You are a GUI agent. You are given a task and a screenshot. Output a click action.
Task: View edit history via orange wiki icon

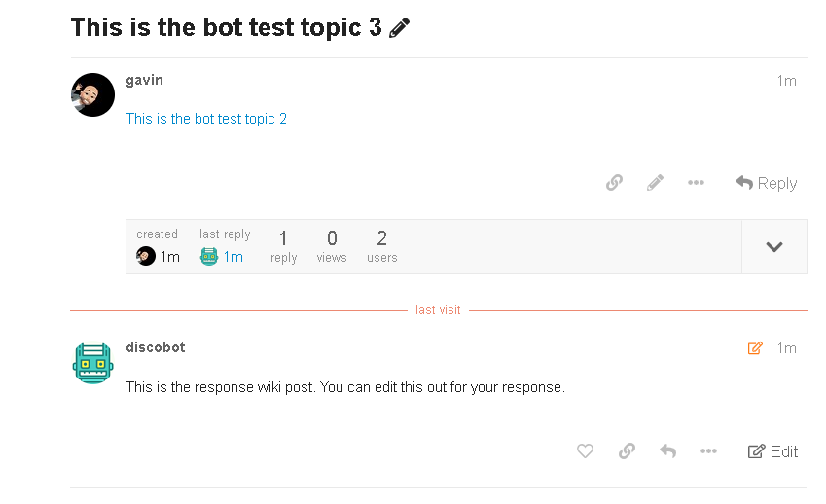click(755, 348)
